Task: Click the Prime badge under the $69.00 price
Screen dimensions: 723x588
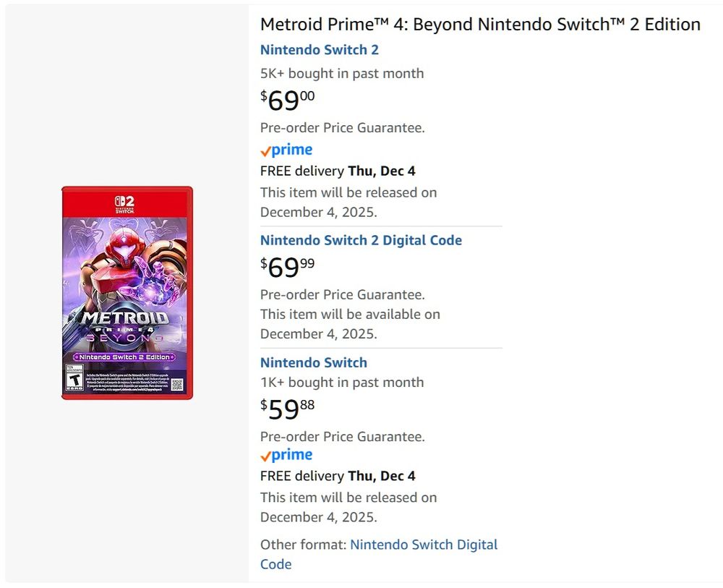Action: point(286,150)
